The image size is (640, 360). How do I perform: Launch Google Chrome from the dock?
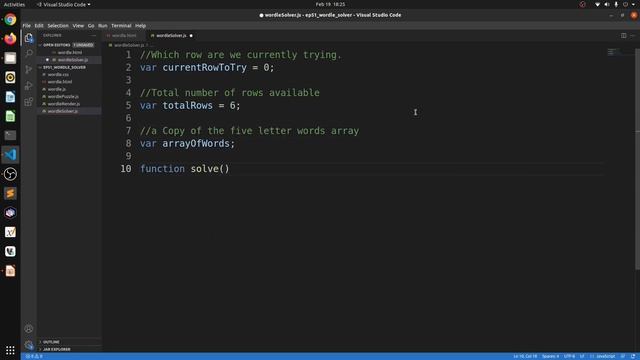(10, 19)
